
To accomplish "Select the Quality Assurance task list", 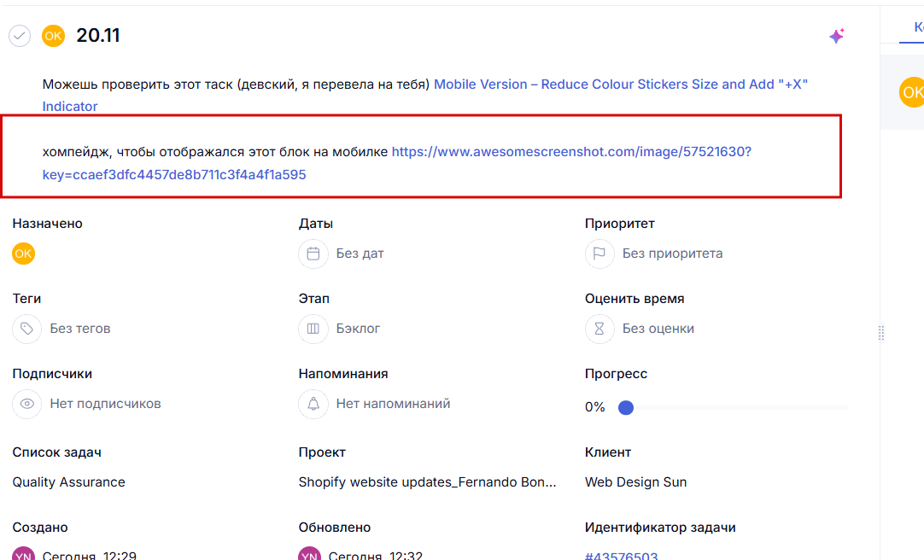I will tap(69, 482).
